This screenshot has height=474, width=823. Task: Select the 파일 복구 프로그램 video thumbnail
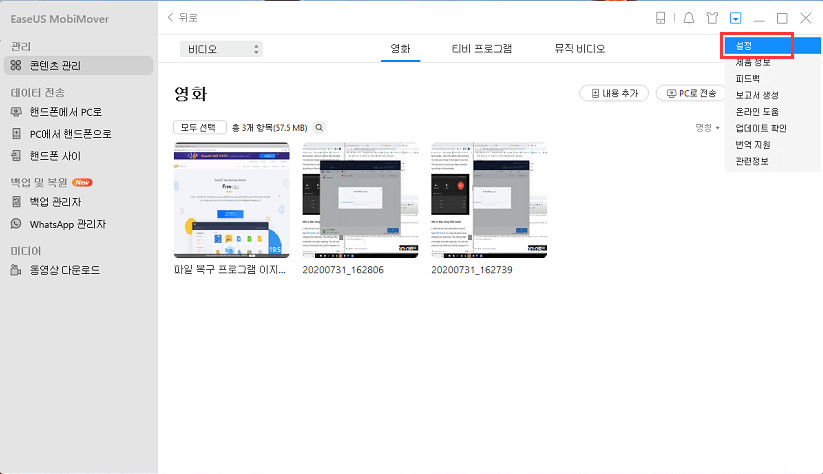point(231,200)
